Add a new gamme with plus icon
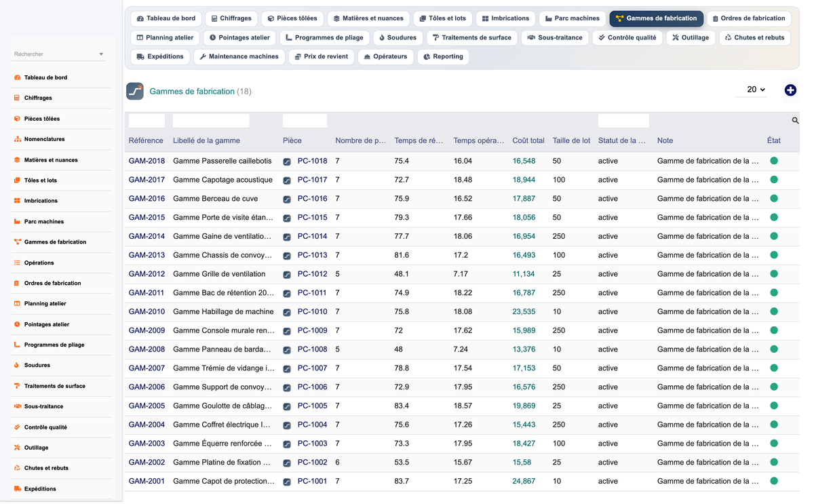The height and width of the screenshot is (504, 814). 790,90
